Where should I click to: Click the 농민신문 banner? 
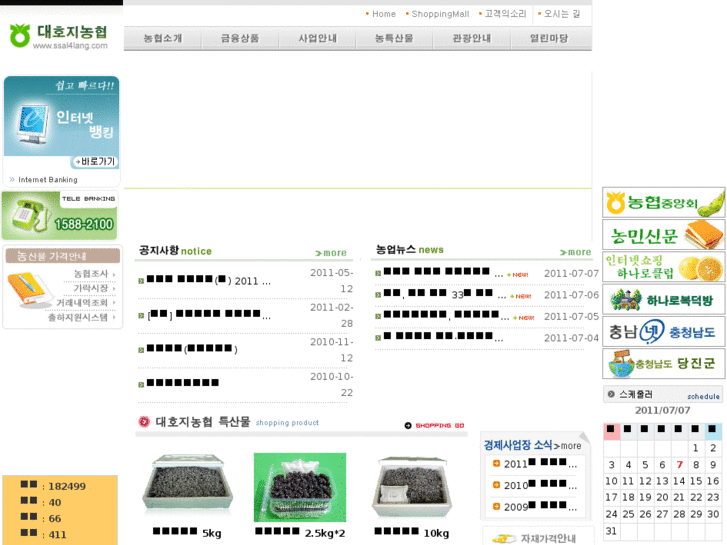[663, 235]
